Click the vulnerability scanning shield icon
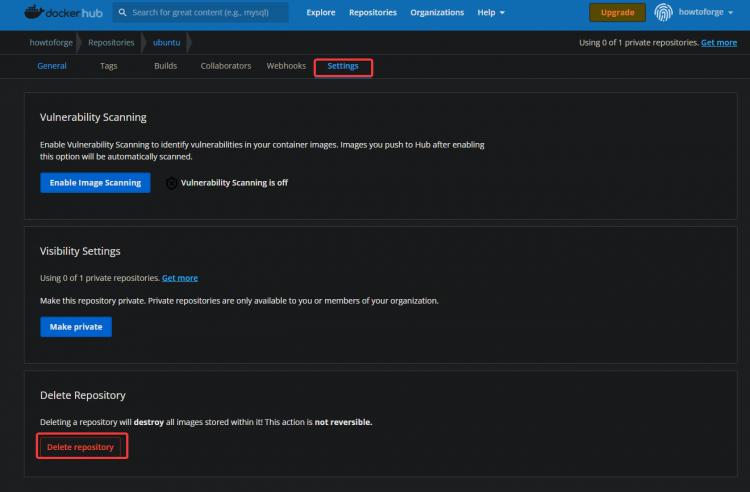Image resolution: width=750 pixels, height=492 pixels. [171, 183]
